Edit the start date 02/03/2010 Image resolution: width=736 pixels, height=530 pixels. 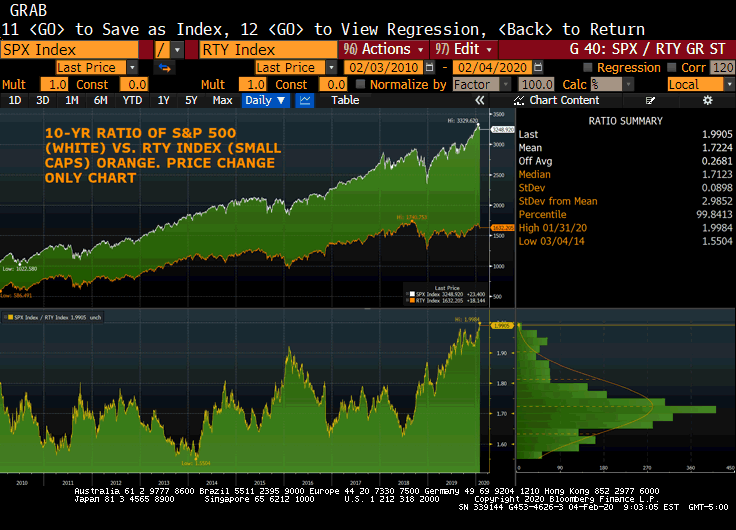click(x=383, y=68)
